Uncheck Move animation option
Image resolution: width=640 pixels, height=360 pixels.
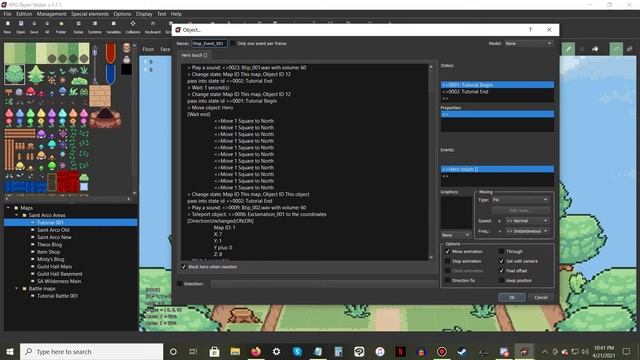pyautogui.click(x=447, y=251)
